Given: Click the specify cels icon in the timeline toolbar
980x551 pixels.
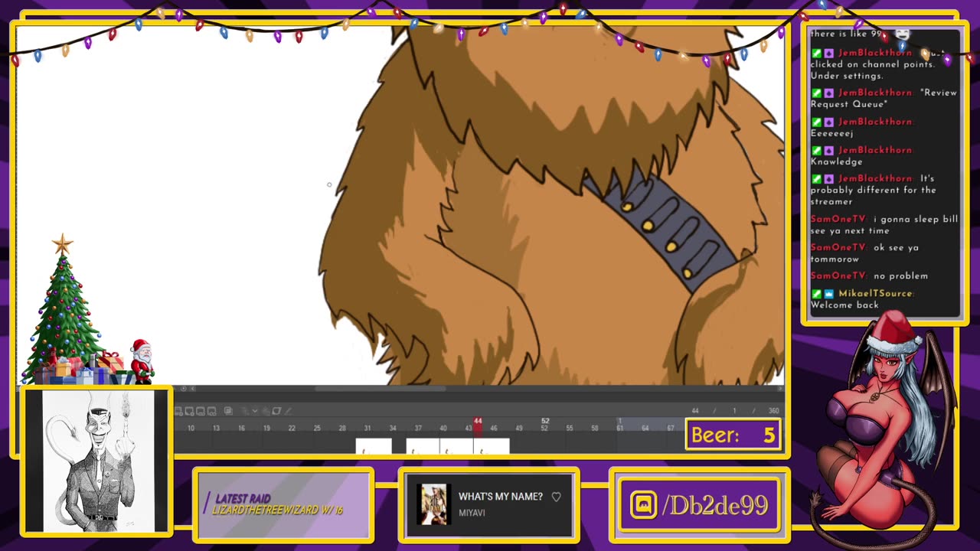Looking at the screenshot, I should [228, 411].
